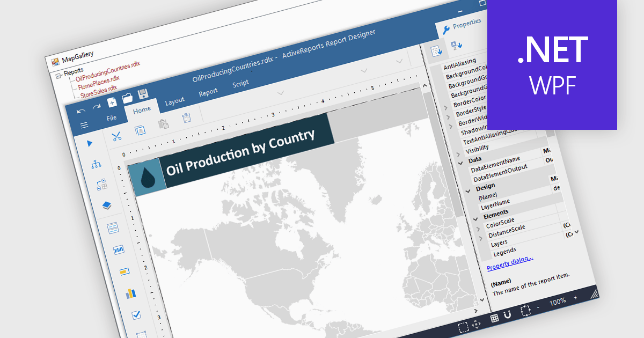Select the Chart tool in toolbox
644x338 pixels.
pos(130,293)
